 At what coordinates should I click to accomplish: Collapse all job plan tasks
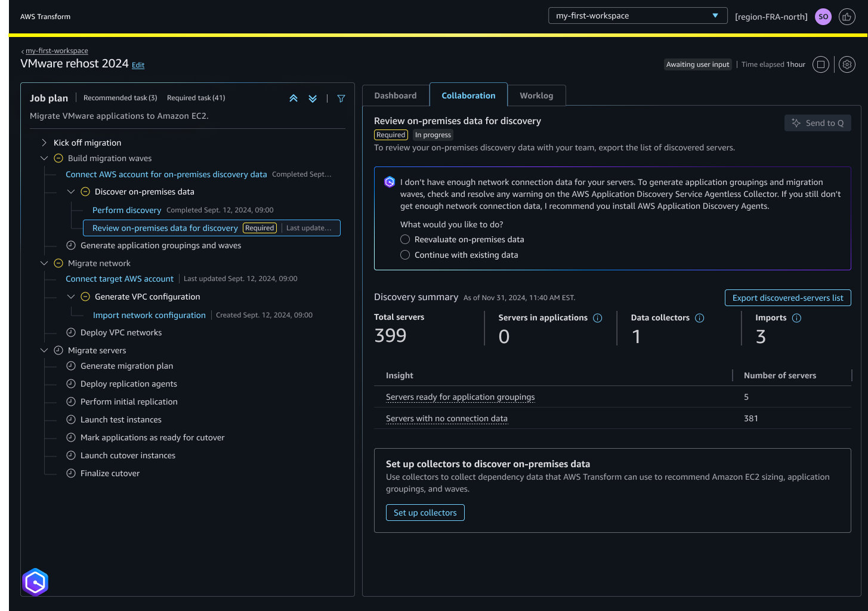(x=294, y=98)
